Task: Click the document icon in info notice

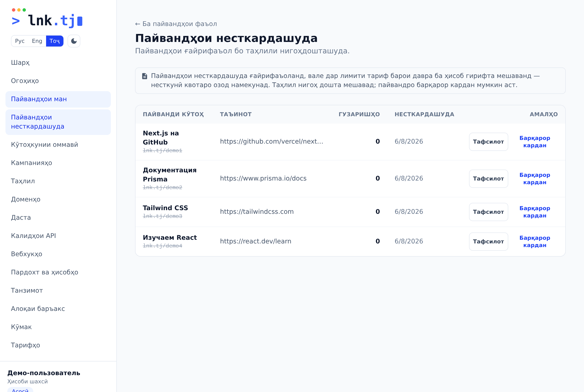Action: click(145, 76)
